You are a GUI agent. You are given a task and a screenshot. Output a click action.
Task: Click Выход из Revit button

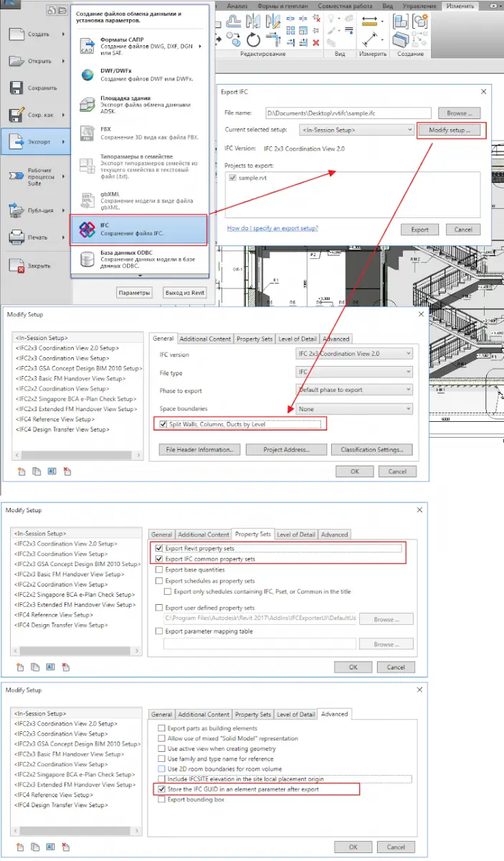184,293
